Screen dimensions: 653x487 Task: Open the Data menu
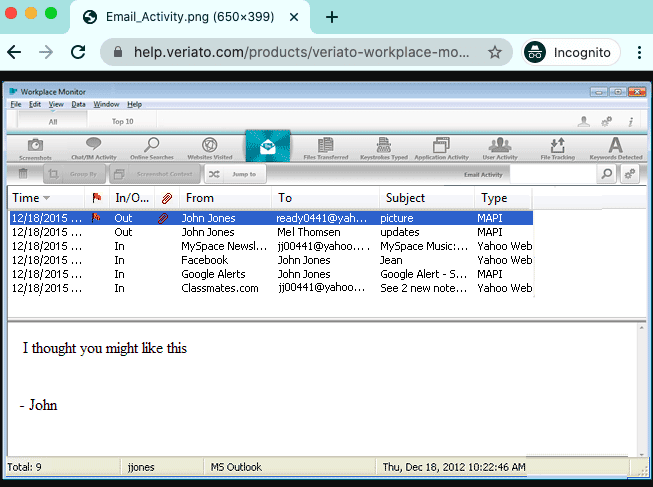(78, 104)
